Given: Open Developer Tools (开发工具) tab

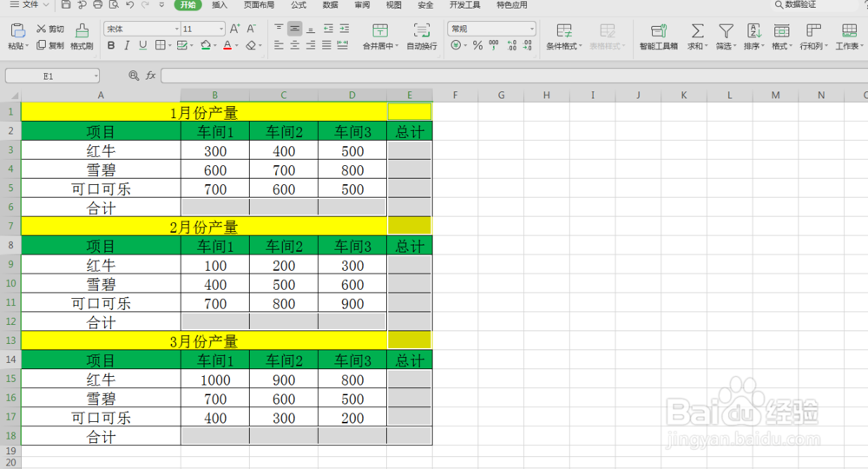Looking at the screenshot, I should coord(465,5).
